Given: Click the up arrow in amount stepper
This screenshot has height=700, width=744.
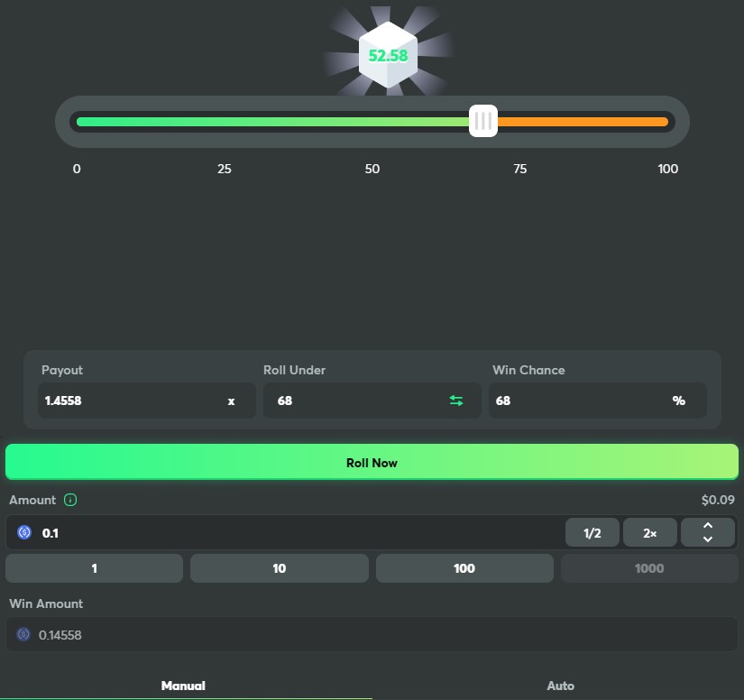Looking at the screenshot, I should [707, 525].
